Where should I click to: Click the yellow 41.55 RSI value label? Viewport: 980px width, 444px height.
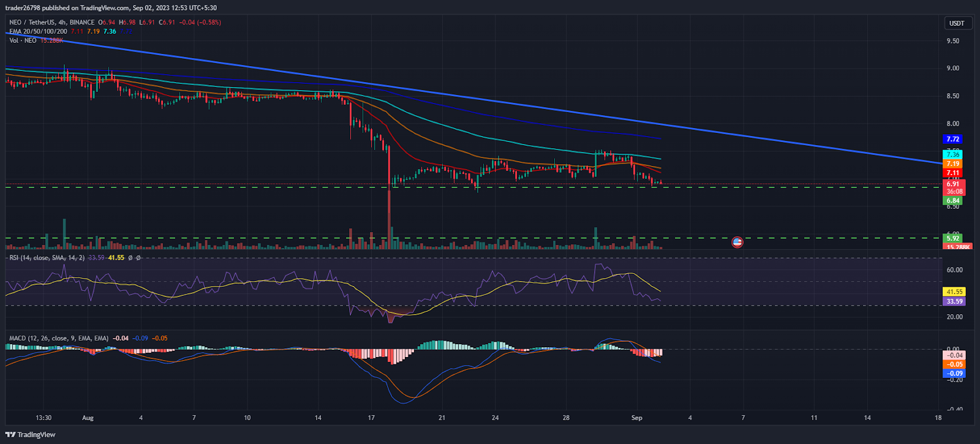tap(954, 292)
